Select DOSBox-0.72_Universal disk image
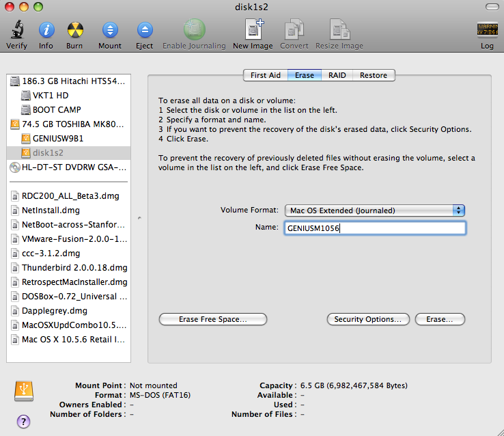 68,297
